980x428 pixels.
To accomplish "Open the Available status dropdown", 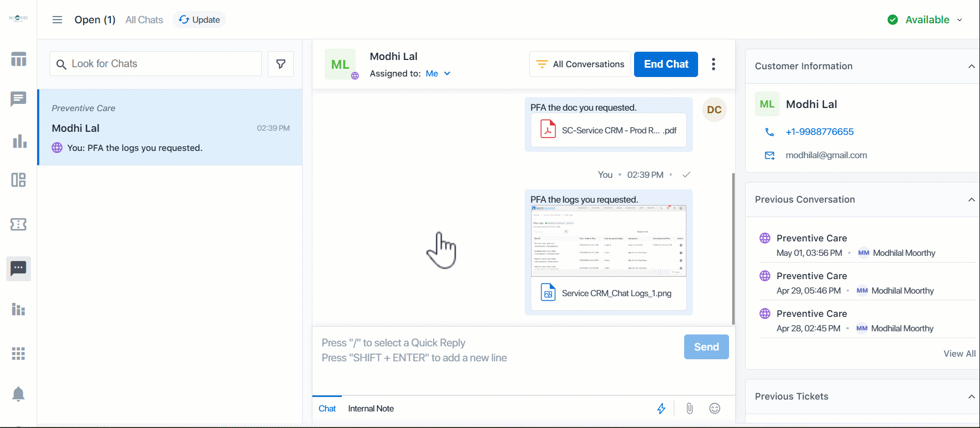I will 960,20.
